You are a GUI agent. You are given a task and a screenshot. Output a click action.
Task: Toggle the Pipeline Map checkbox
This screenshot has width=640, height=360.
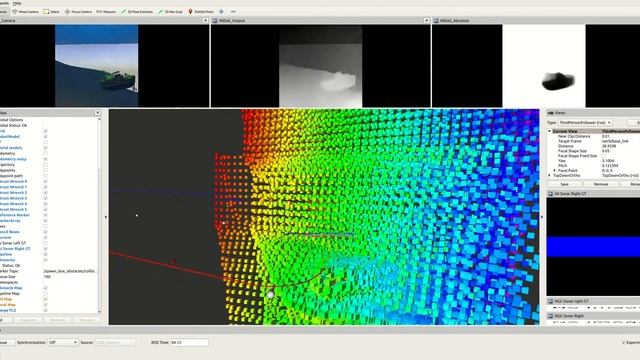click(x=45, y=293)
